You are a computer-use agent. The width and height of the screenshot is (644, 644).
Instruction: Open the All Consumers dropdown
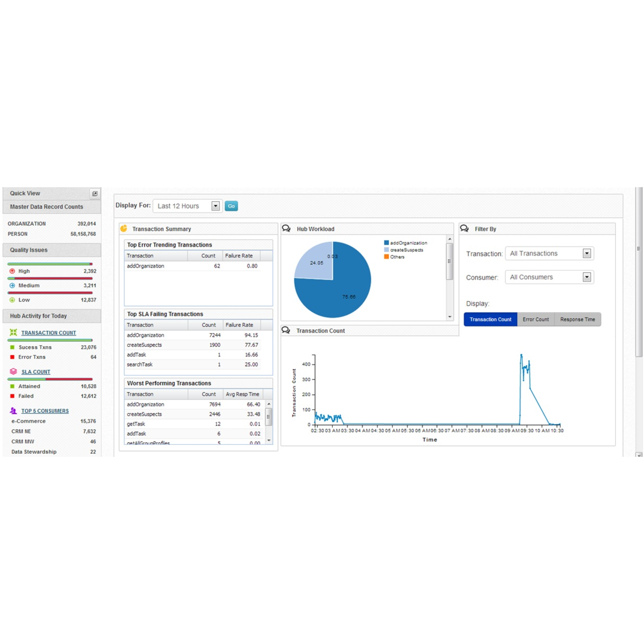click(x=586, y=277)
